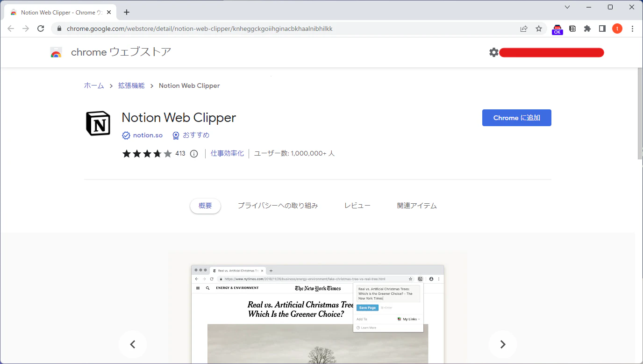Go to 拡張機能 breadcrumb link
Viewport: 643px width, 364px height.
click(x=131, y=86)
